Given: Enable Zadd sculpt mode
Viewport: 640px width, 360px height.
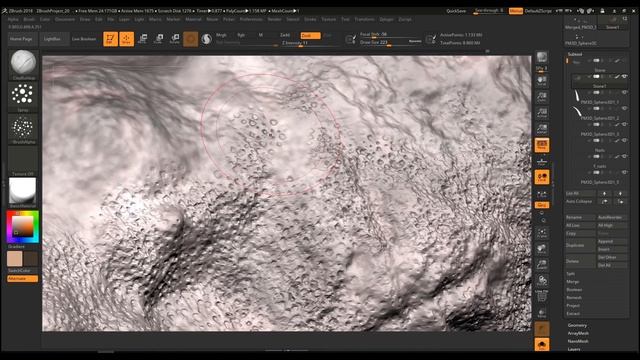Looking at the screenshot, I should [x=285, y=35].
